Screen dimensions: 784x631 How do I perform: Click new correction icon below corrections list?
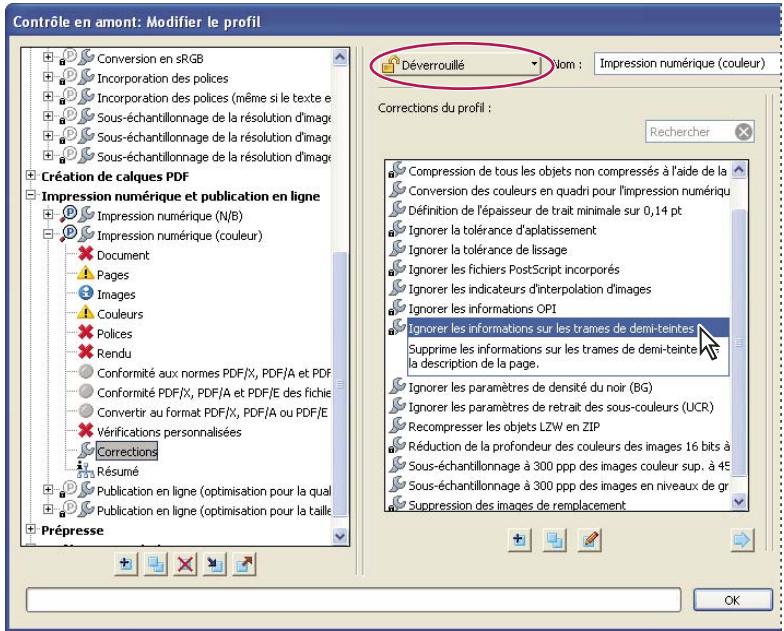(x=519, y=540)
